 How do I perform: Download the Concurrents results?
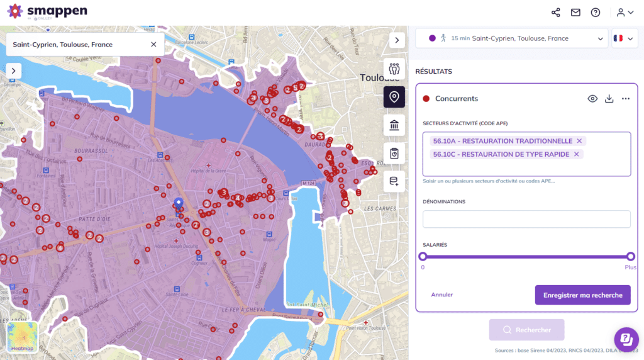pyautogui.click(x=609, y=99)
